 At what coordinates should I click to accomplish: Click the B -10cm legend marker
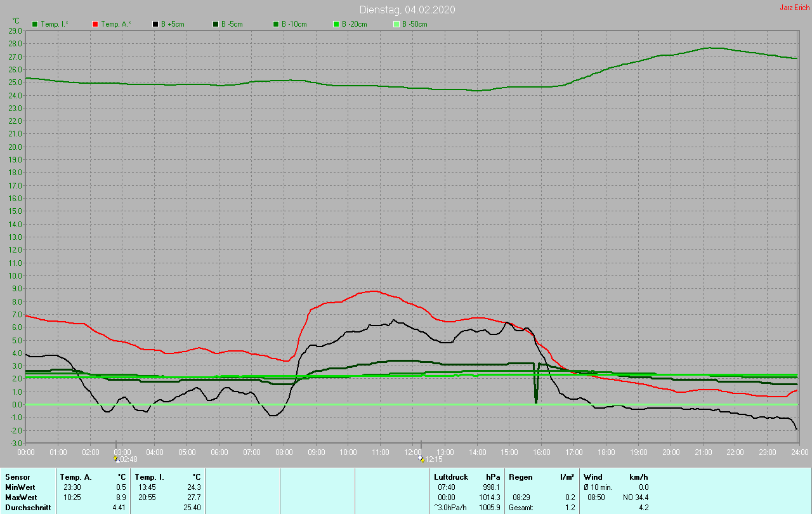[276, 24]
